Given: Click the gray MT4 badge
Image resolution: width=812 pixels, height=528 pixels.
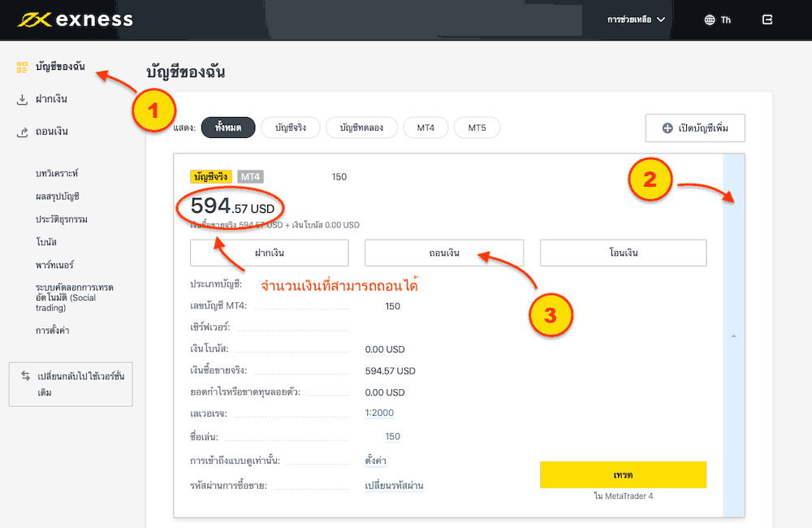Looking at the screenshot, I should point(251,177).
